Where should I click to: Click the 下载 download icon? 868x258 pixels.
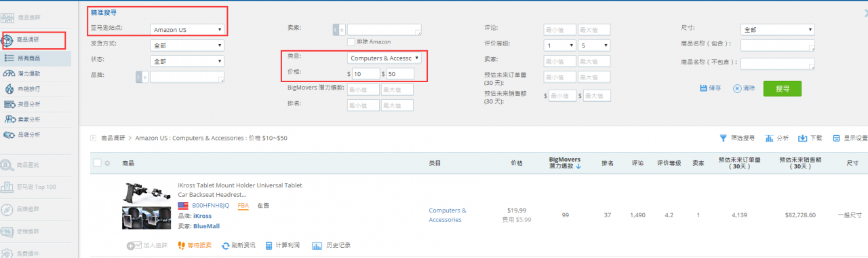click(802, 138)
